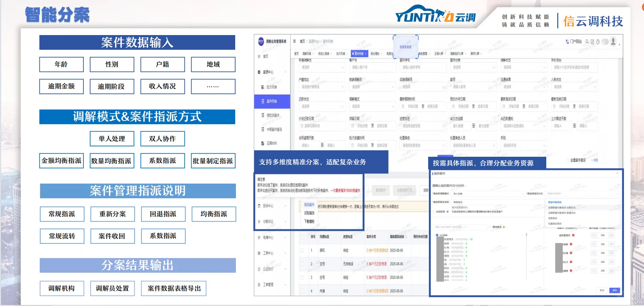Image resolution: width=644 pixels, height=306 pixels.
Task: Click the edit note icon in header
Action: click(x=592, y=42)
